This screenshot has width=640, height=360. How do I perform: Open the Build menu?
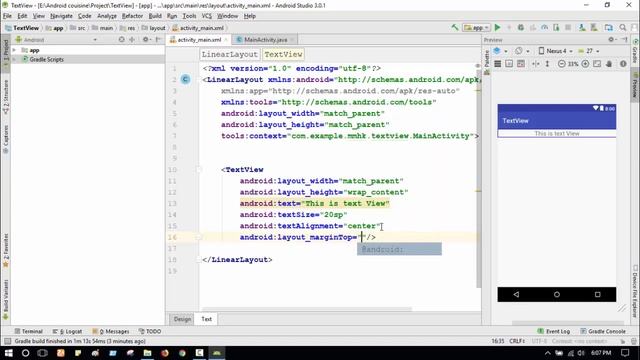tap(155, 16)
